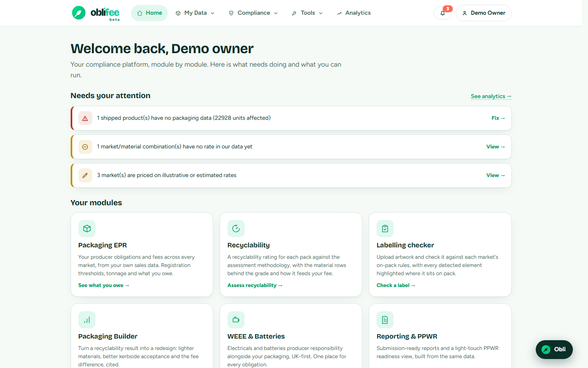Click the '1 market/material combination(s)' alert text
The width and height of the screenshot is (588, 368).
pos(174,147)
